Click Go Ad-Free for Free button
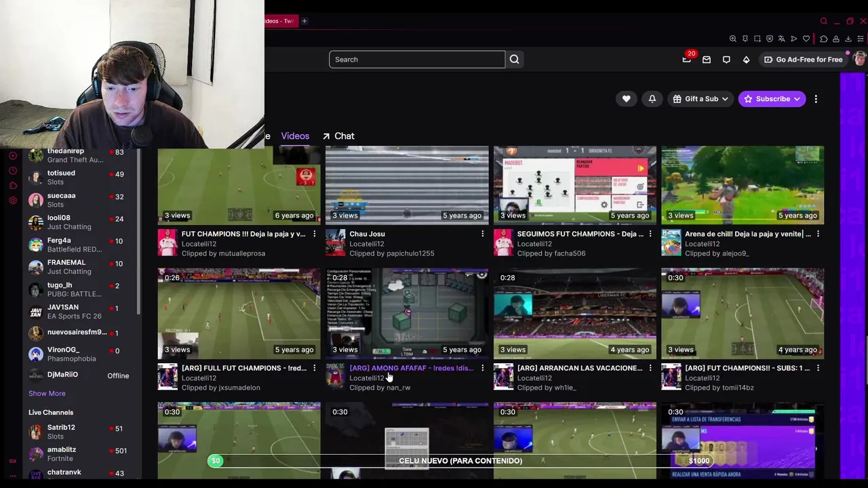Image resolution: width=868 pixels, height=488 pixels. [x=803, y=60]
